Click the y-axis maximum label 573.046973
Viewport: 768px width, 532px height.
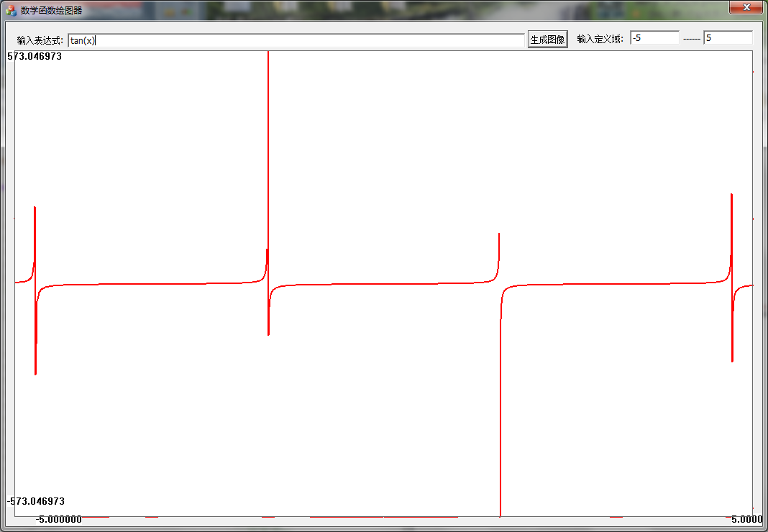point(35,56)
